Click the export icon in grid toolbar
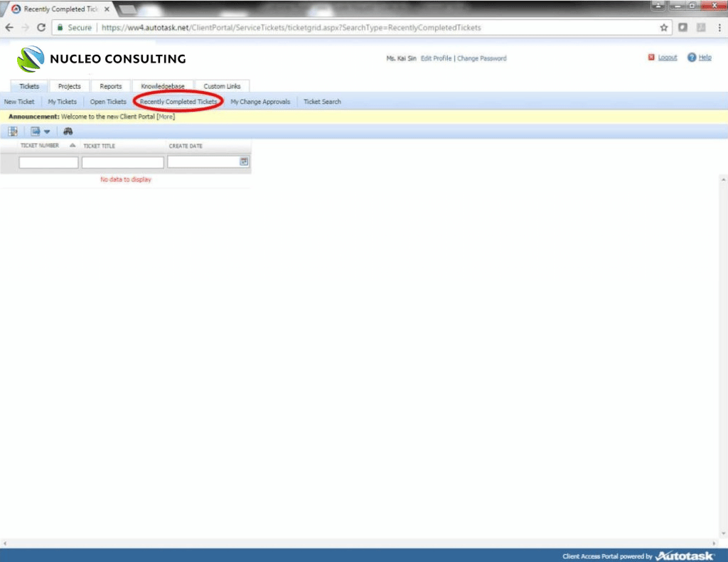The width and height of the screenshot is (728, 562). (x=35, y=131)
